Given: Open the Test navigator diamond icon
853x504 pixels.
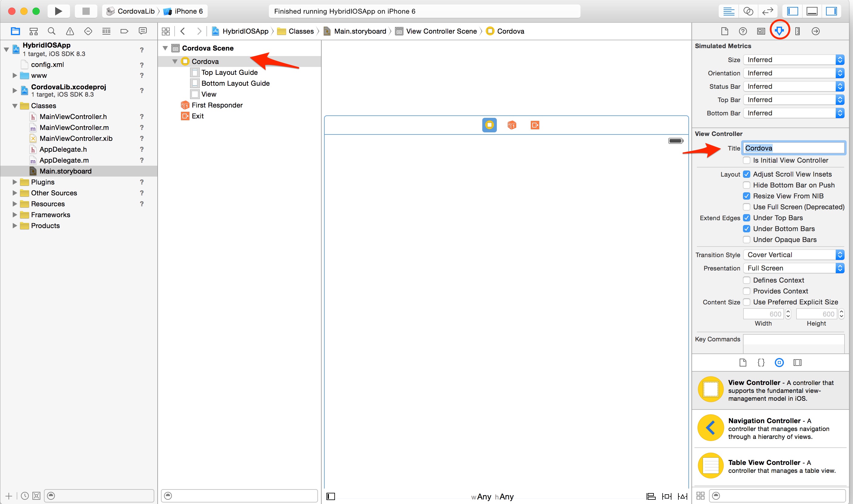Looking at the screenshot, I should point(88,31).
